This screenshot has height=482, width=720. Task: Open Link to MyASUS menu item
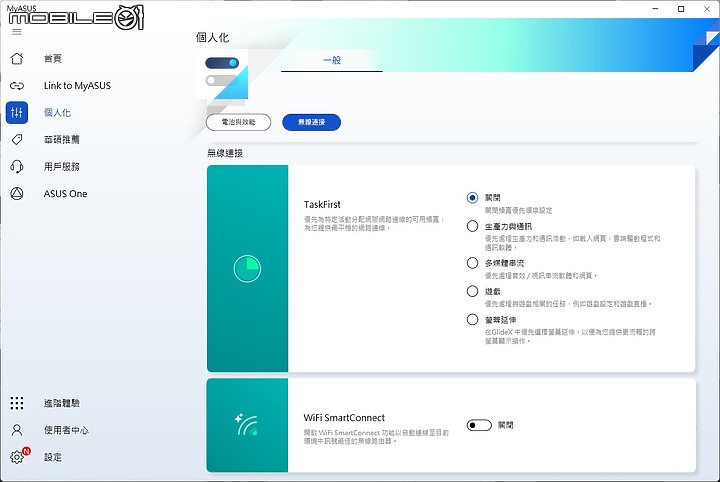point(77,85)
